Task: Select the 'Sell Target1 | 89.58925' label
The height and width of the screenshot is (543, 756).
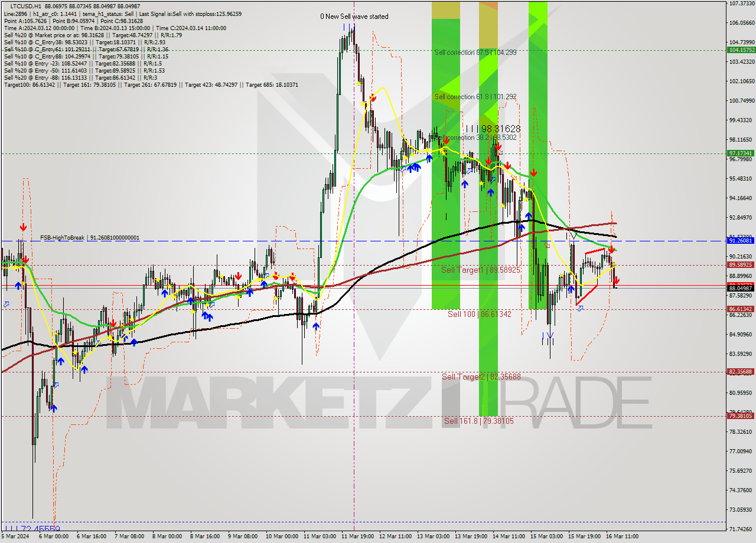Action: (x=481, y=270)
